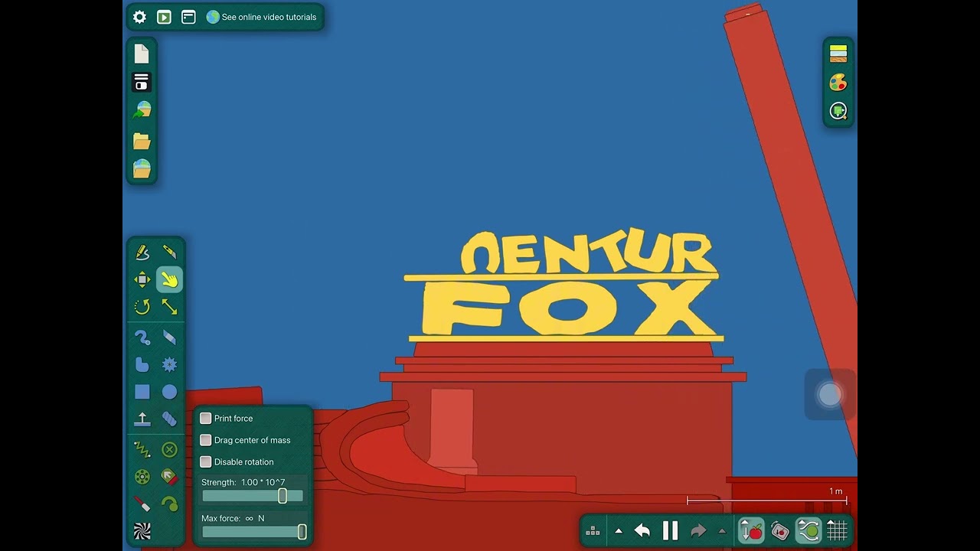980x551 pixels.
Task: Select the Rotate tool
Action: point(142,307)
